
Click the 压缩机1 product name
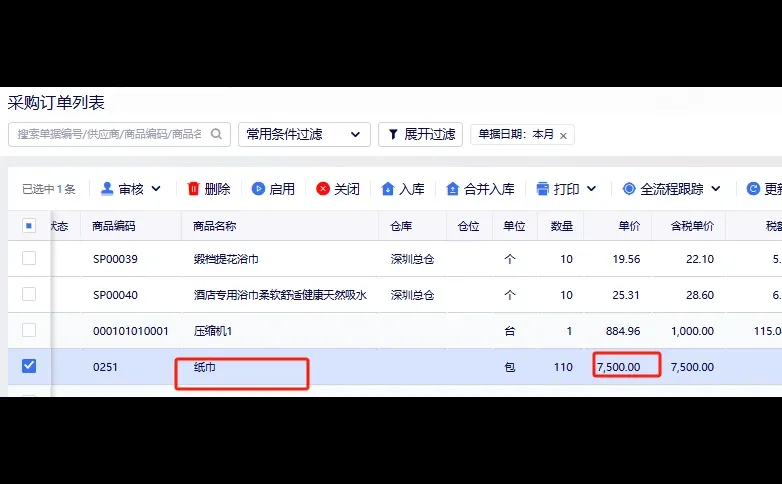click(x=213, y=331)
